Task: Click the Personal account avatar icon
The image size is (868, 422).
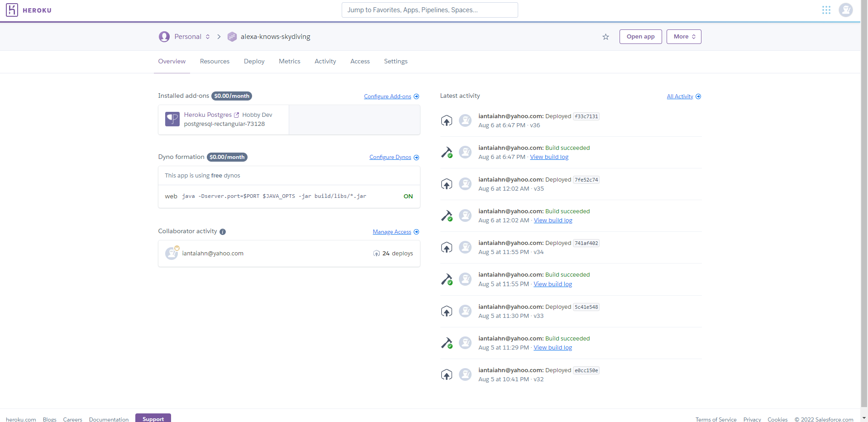Action: [164, 37]
